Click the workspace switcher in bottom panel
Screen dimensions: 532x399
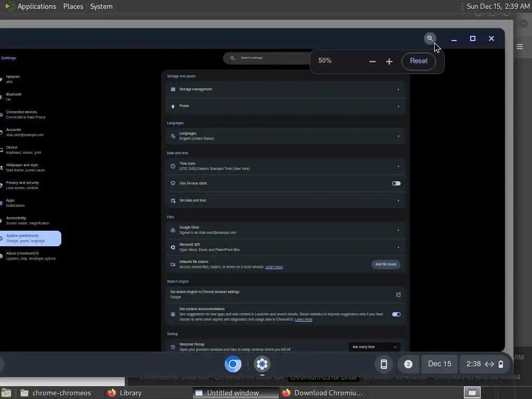coord(472,393)
